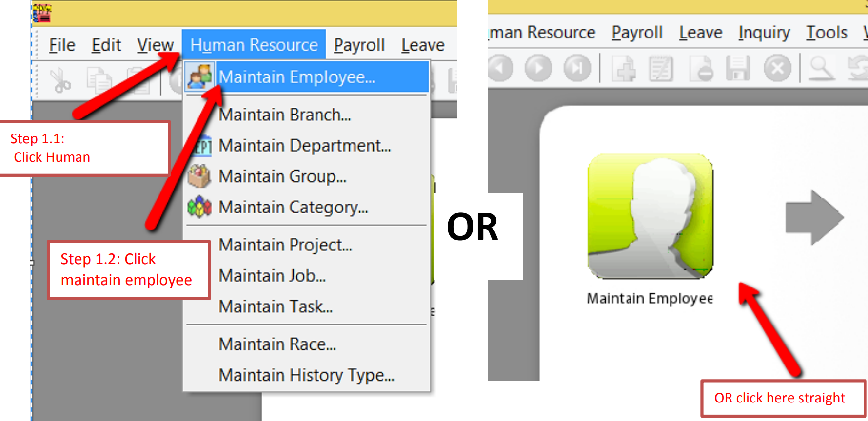Select Maintain Employee... from the menu
The image size is (868, 421).
tap(296, 77)
